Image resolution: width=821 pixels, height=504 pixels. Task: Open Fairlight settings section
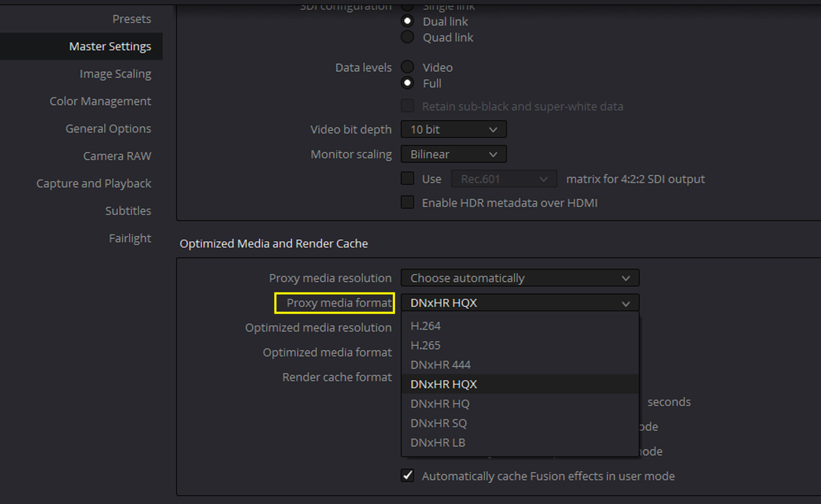(x=130, y=238)
